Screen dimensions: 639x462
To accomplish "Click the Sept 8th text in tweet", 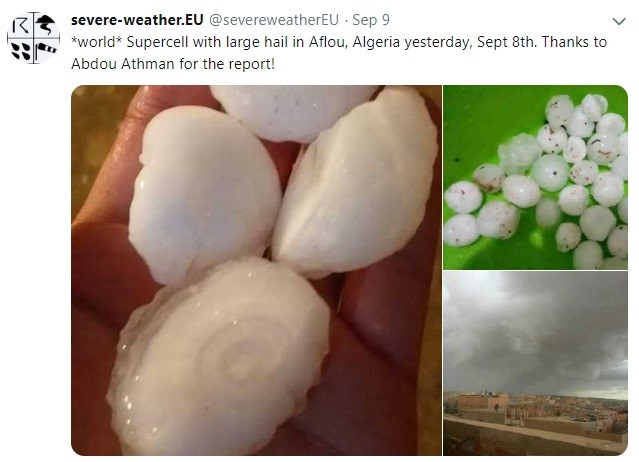I will pos(505,42).
